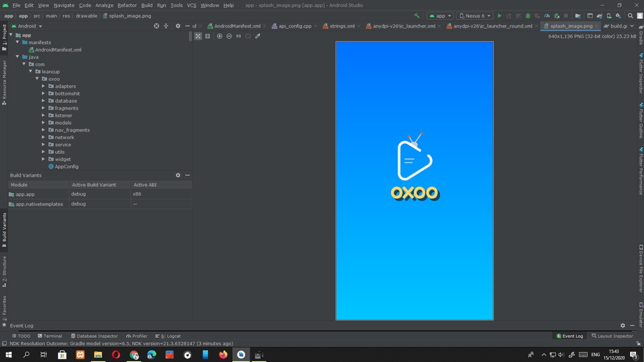Expand the fragments package
Viewport: 644px width, 362px height.
point(44,108)
